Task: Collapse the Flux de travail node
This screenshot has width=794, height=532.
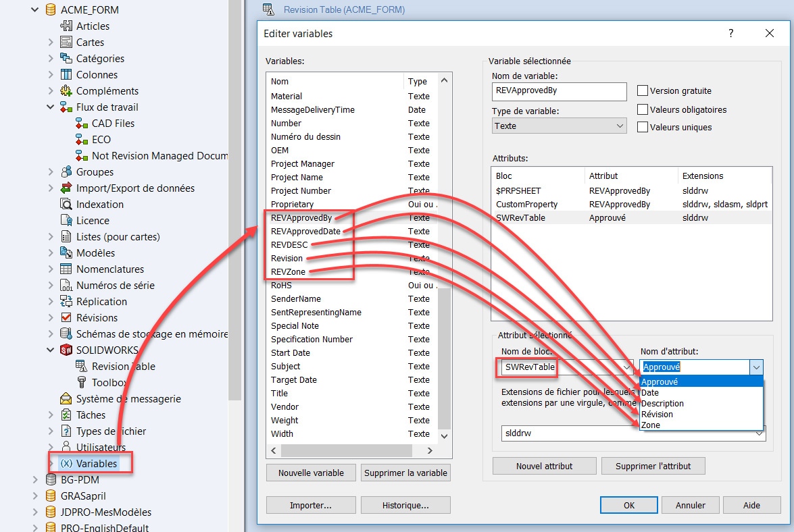Action: (50, 107)
